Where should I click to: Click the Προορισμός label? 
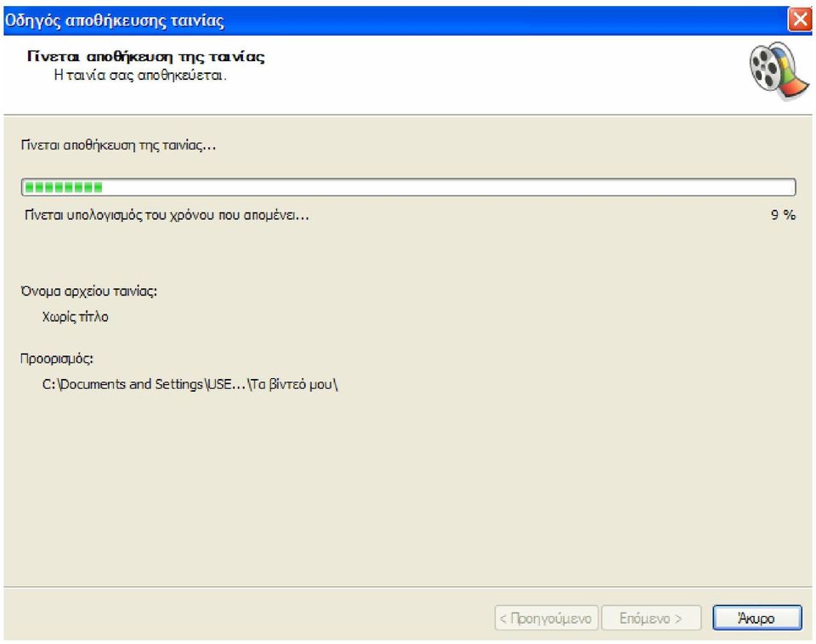click(x=57, y=359)
